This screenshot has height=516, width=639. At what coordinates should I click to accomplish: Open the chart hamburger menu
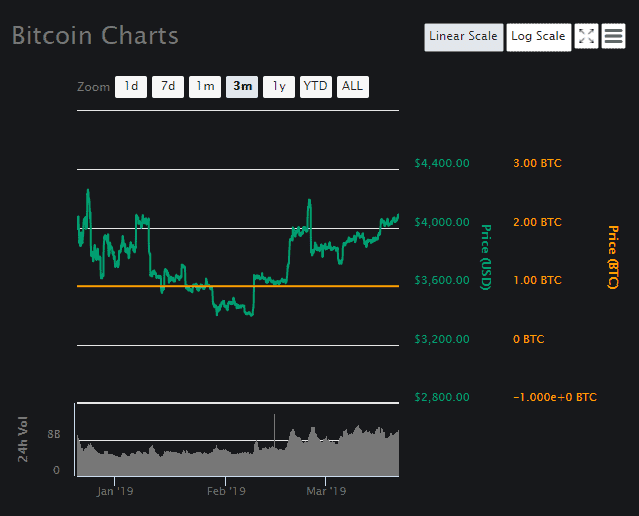[x=613, y=36]
